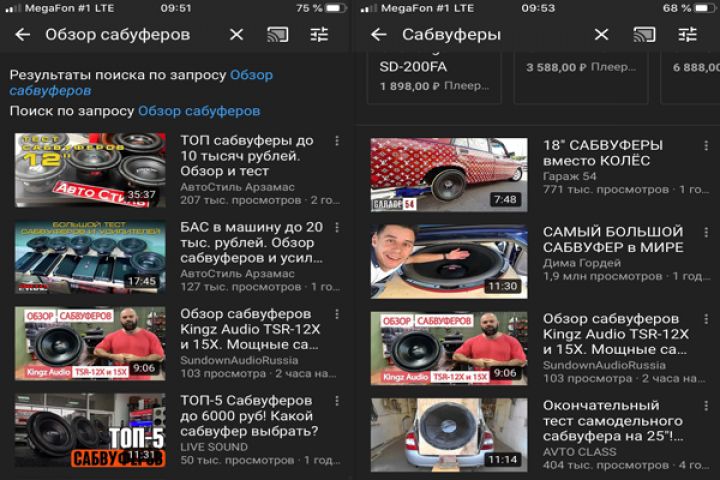Search instead for original 'Обзор сабуферов' link
The image size is (720, 480).
pyautogui.click(x=199, y=111)
